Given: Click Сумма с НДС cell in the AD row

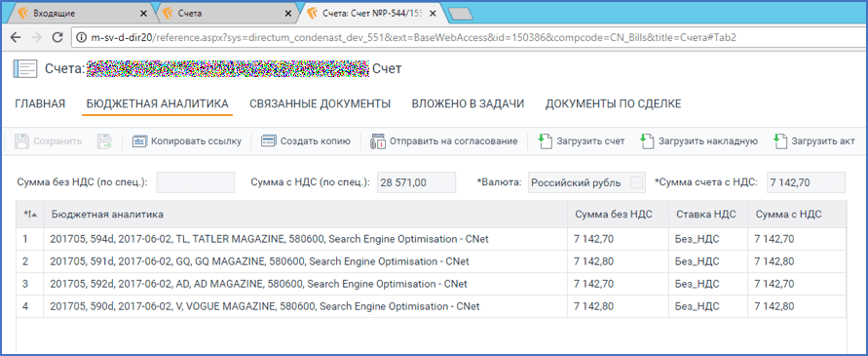Looking at the screenshot, I should pyautogui.click(x=797, y=284).
